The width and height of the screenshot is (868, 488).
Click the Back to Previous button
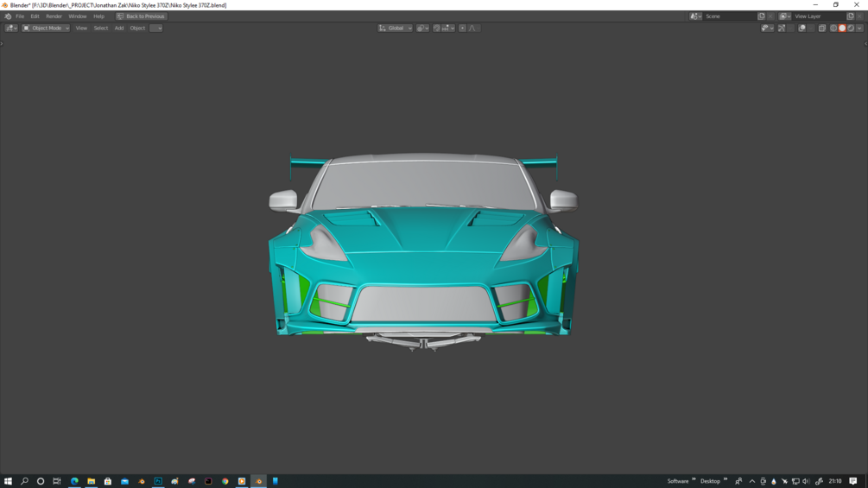pos(141,16)
